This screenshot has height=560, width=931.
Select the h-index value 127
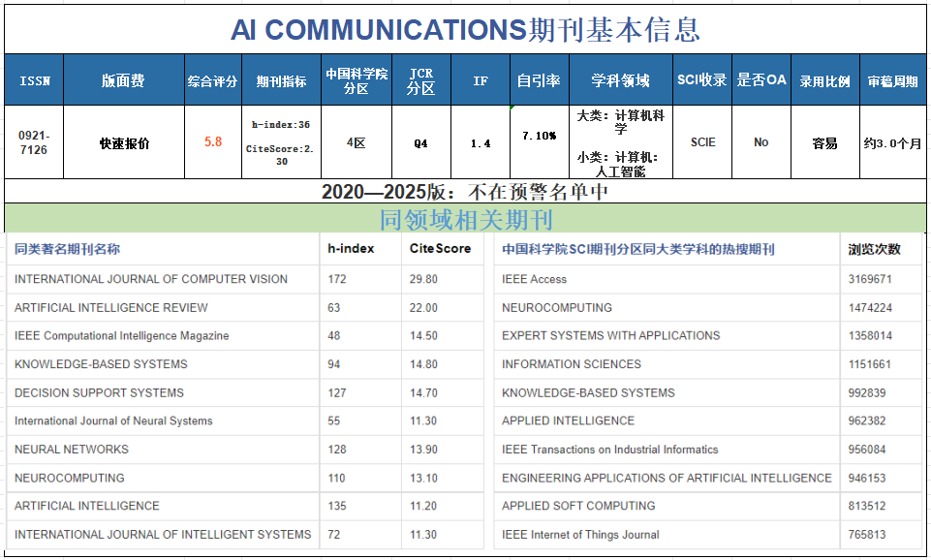(x=337, y=393)
